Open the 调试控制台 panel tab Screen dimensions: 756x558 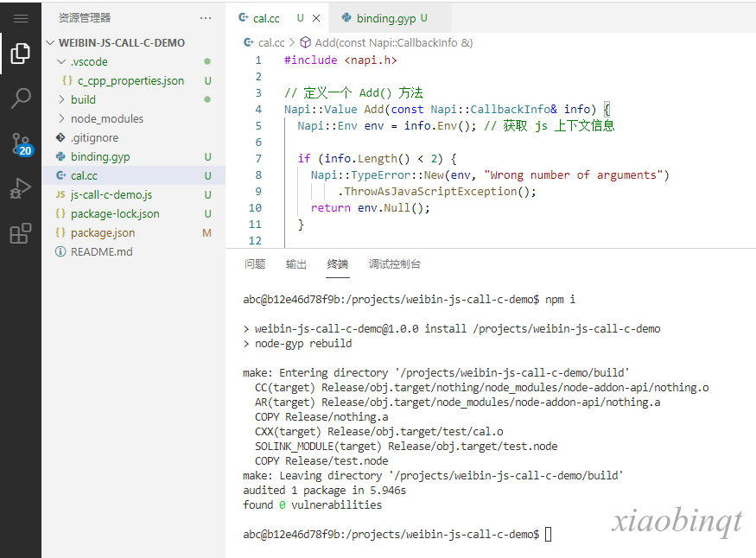click(x=395, y=264)
